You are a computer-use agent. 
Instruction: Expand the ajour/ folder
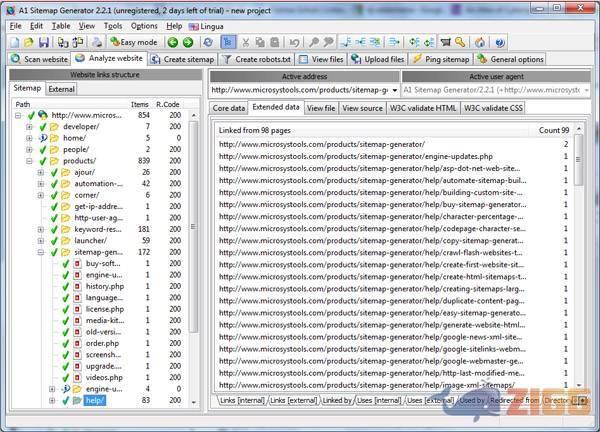41,173
